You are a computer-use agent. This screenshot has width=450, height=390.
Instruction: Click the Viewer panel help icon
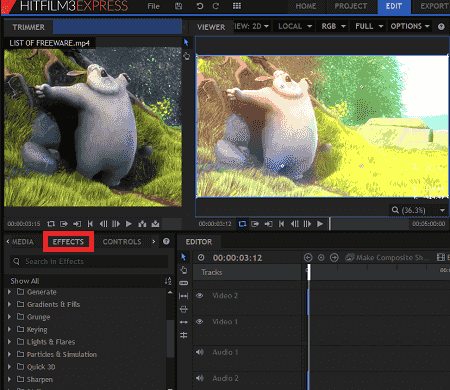pyautogui.click(x=441, y=27)
